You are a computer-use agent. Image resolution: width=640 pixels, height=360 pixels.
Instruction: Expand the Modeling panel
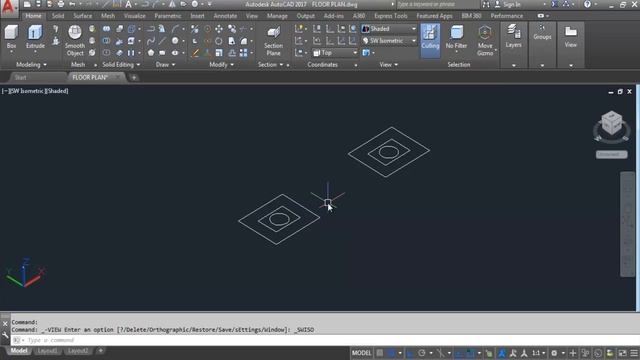[x=31, y=64]
